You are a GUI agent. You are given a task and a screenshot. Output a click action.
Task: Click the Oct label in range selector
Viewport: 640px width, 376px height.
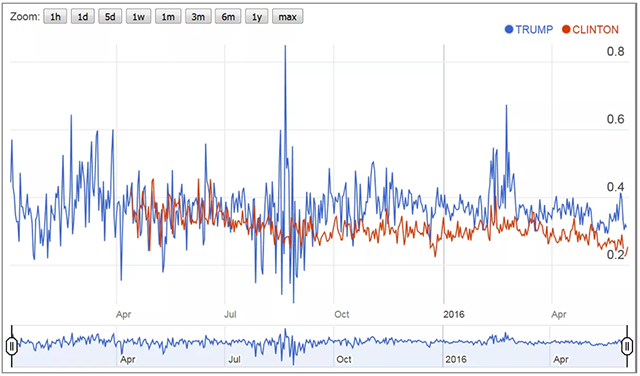click(344, 359)
